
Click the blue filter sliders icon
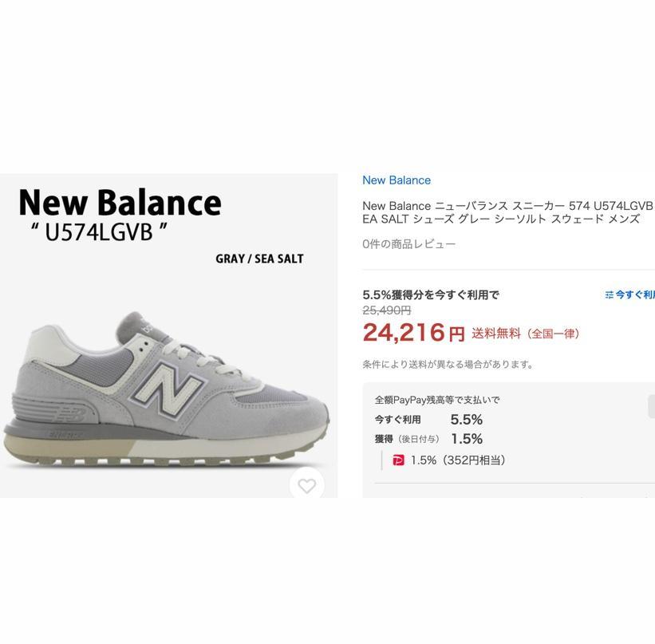tap(609, 295)
